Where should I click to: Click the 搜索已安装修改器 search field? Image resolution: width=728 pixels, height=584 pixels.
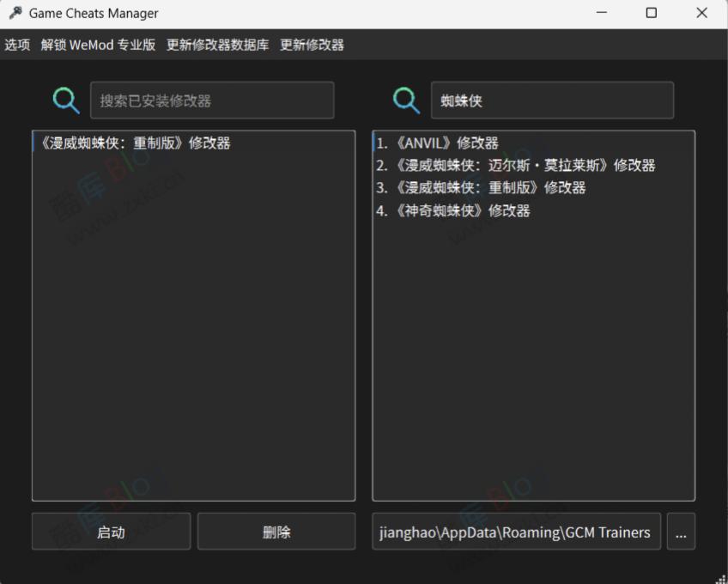tap(212, 100)
